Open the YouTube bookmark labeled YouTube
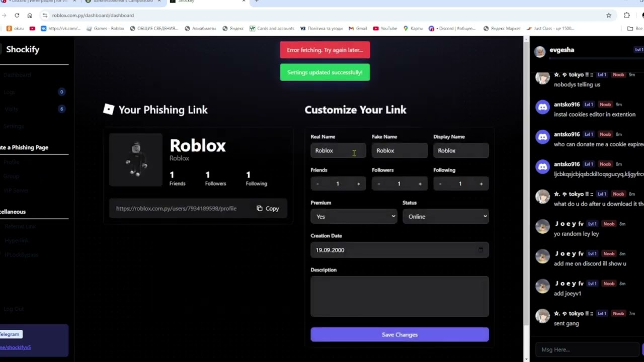Image resolution: width=644 pixels, height=362 pixels. pos(385,29)
